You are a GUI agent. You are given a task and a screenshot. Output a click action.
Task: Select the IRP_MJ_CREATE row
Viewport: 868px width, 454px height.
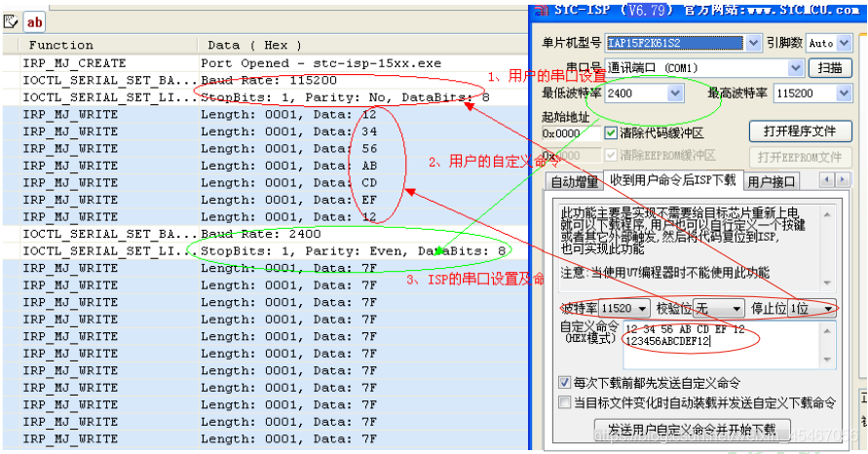(x=266, y=63)
